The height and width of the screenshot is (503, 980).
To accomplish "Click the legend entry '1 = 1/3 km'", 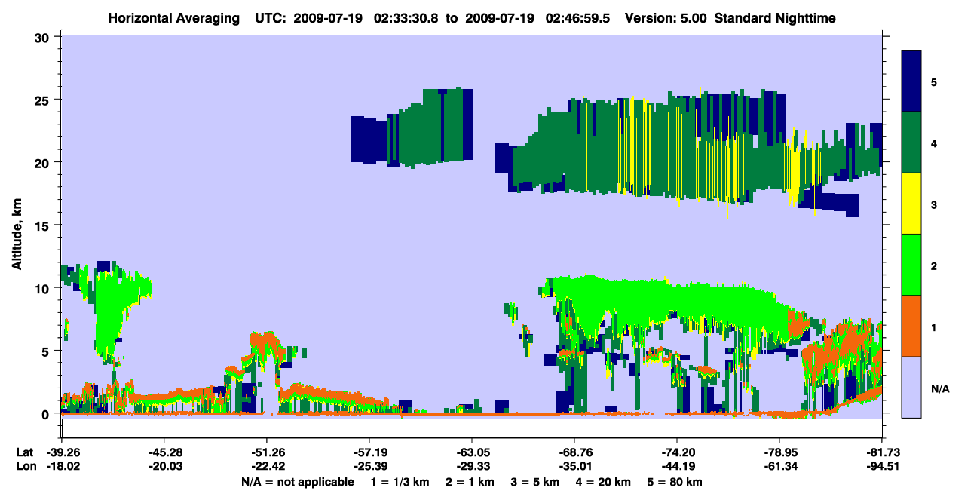I will coord(400,482).
